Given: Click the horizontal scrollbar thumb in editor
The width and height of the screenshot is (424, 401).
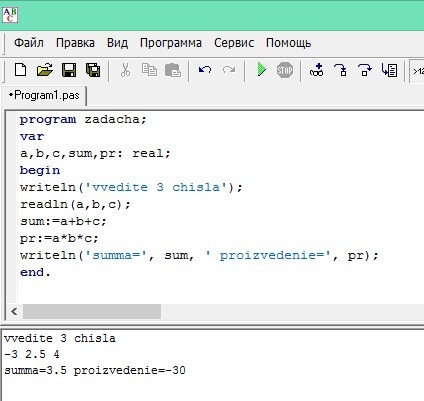Looking at the screenshot, I should [92, 312].
